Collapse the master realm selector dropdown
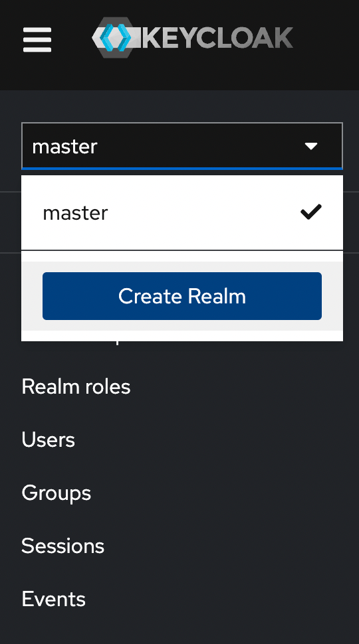Viewport: 359px width, 644px height. click(x=181, y=146)
